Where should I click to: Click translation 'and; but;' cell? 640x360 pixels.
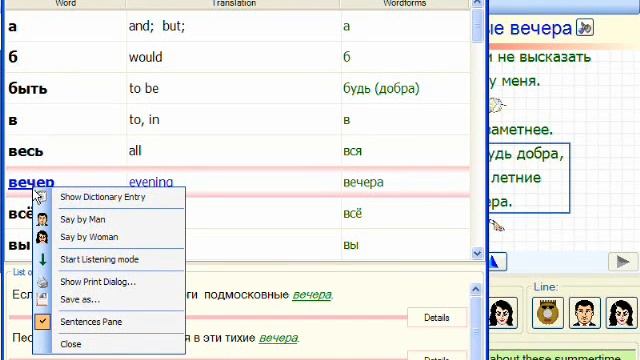point(157,26)
